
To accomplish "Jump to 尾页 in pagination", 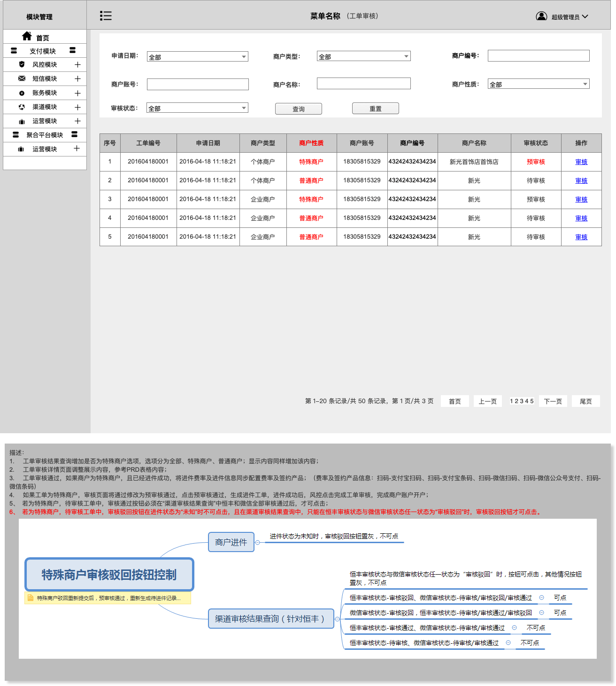I will click(586, 401).
